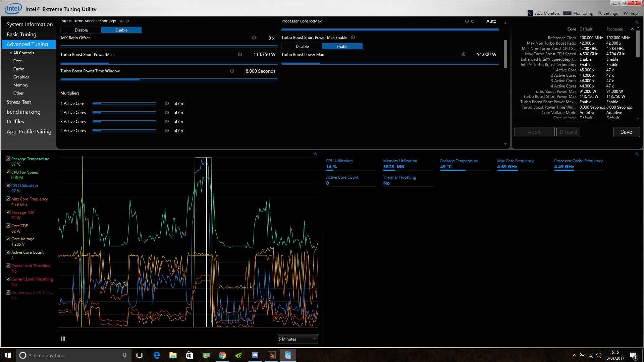Uncheck CPU Fan Speed monitor
The height and width of the screenshot is (362, 644).
(x=8, y=172)
